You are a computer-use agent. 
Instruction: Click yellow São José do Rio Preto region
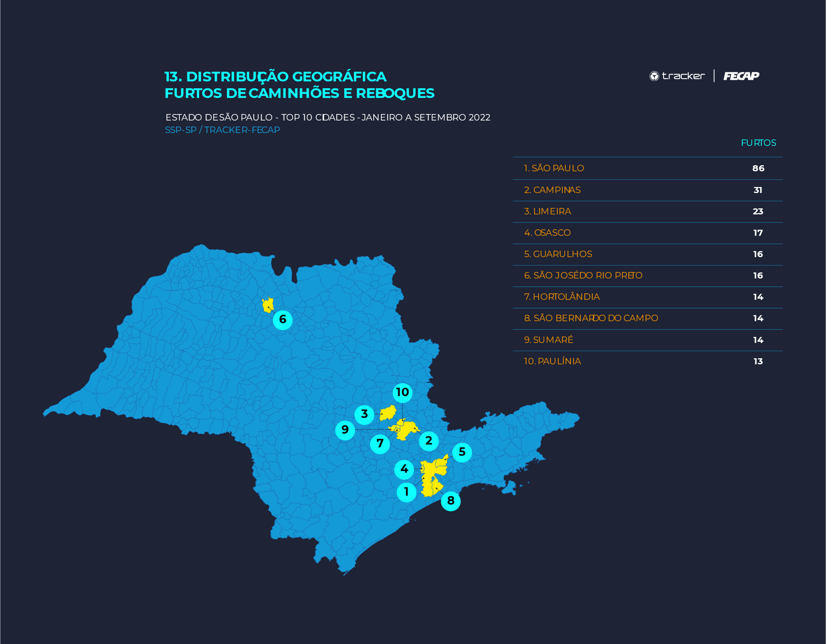268,304
